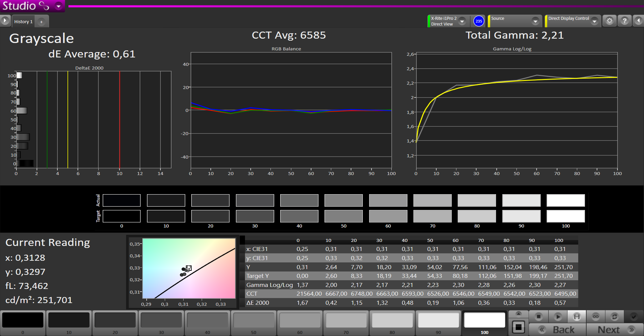Image resolution: width=644 pixels, height=336 pixels.
Task: Click the Target swatch for level 30
Action: tap(255, 216)
